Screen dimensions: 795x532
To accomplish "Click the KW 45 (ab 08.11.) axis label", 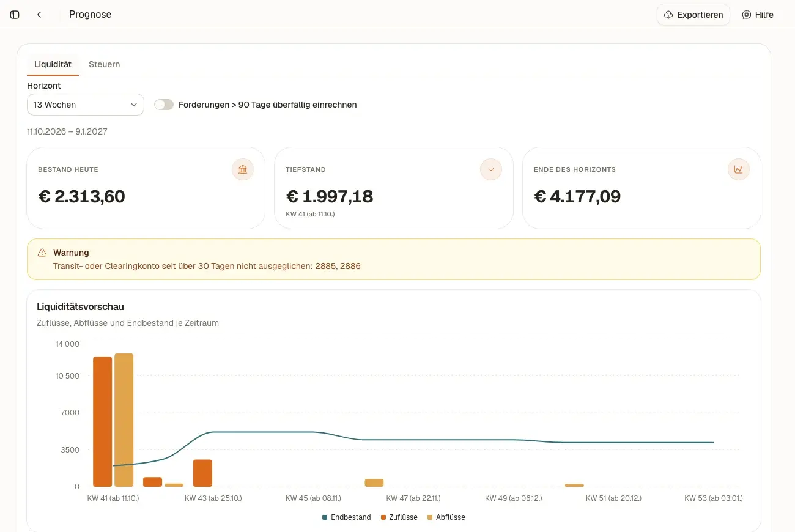I will (313, 498).
